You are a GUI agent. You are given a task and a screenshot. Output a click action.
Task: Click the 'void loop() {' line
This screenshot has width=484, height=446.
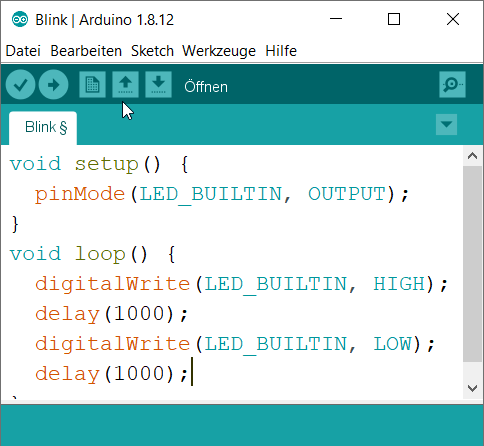click(x=92, y=254)
